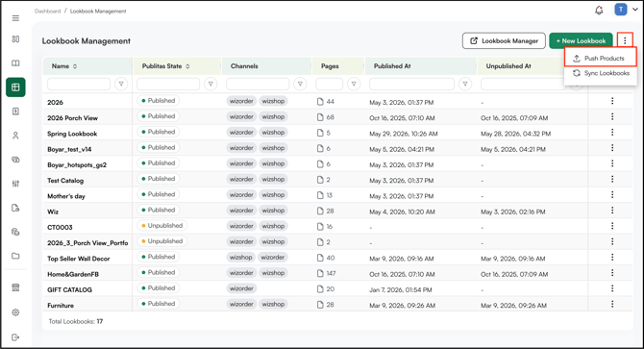This screenshot has width=644, height=349.
Task: Open the Name column filter icon
Action: (121, 85)
